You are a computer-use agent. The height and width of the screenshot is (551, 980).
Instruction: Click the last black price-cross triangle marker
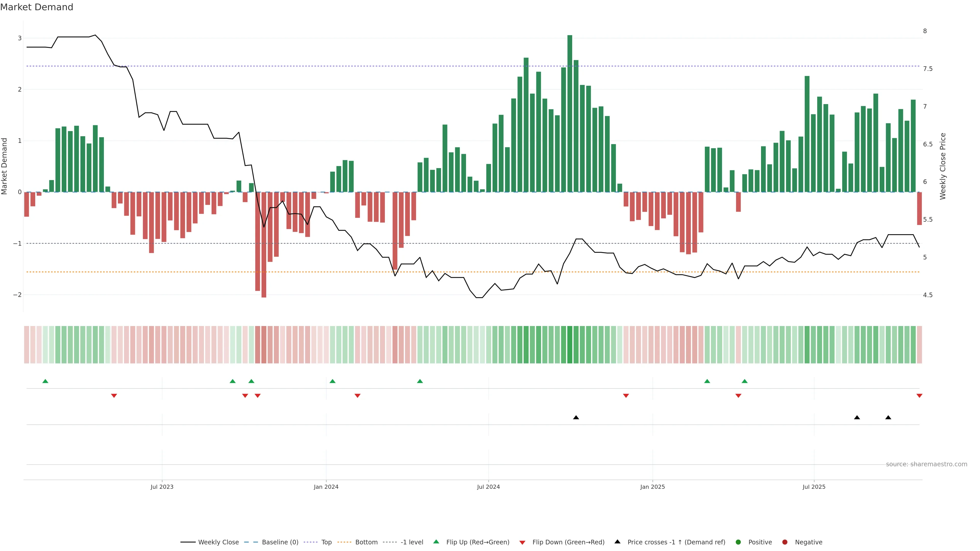pos(888,418)
